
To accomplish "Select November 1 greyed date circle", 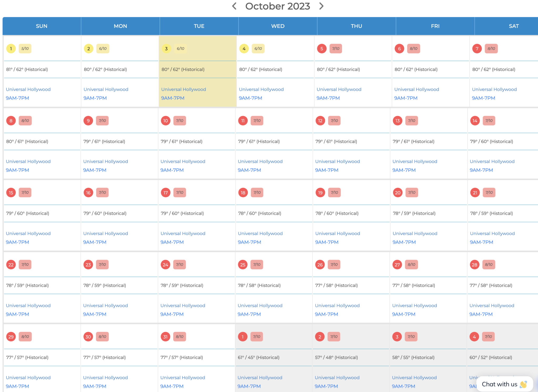I will click(x=242, y=337).
